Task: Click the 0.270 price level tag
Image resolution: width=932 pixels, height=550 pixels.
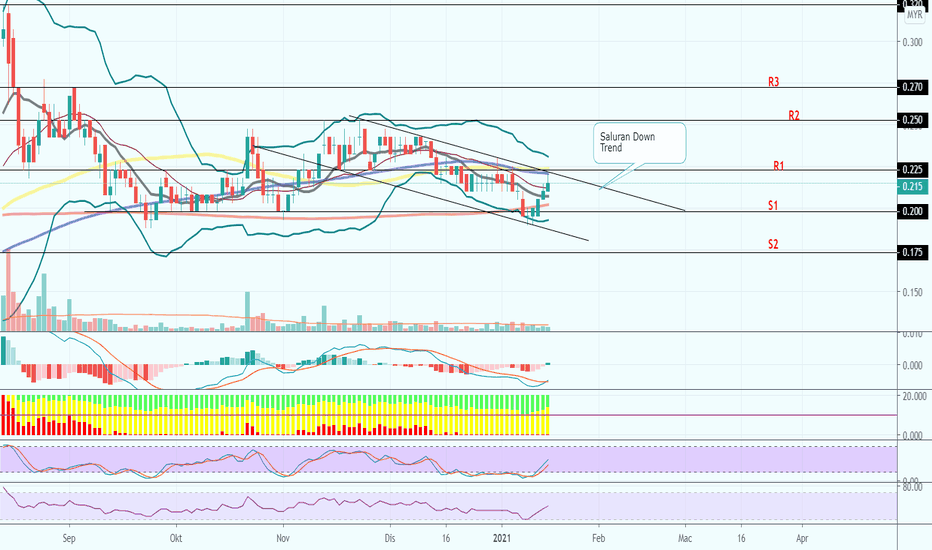Action: pos(912,87)
